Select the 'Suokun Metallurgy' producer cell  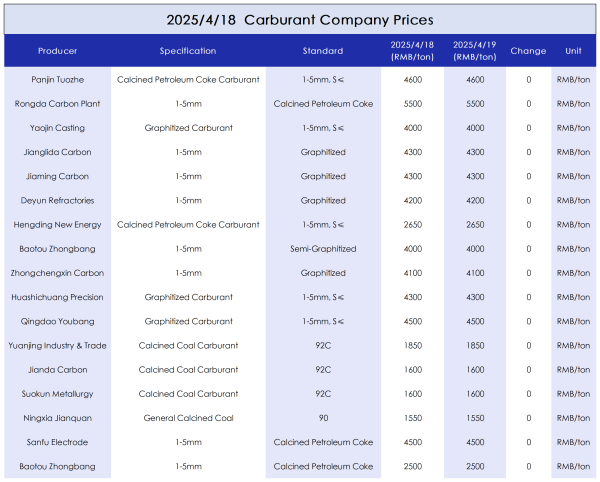coord(57,394)
